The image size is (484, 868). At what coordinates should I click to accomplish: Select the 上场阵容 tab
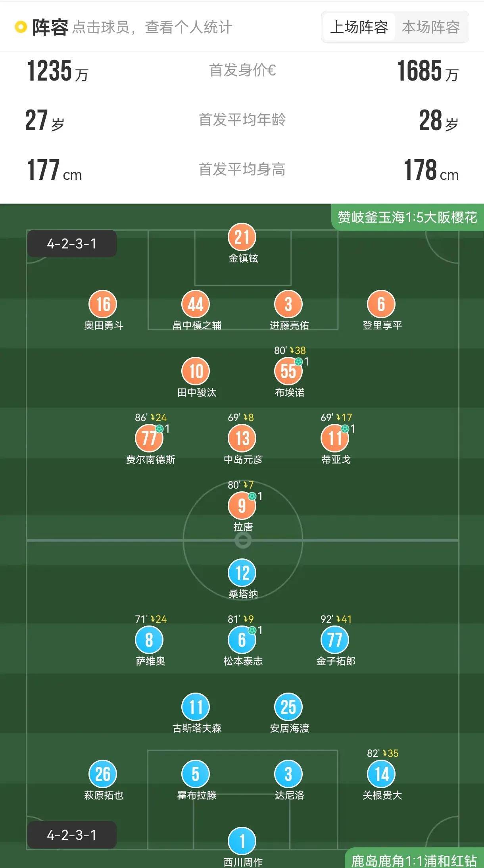click(x=359, y=27)
